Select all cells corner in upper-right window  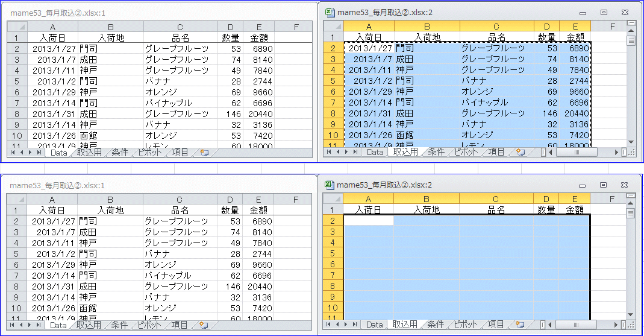pyautogui.click(x=334, y=27)
